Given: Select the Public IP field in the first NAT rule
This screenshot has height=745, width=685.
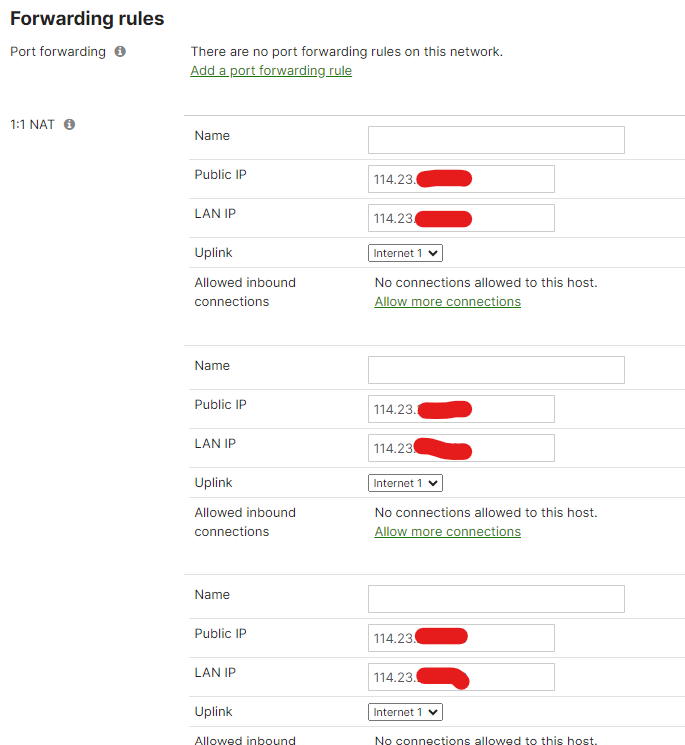Looking at the screenshot, I should 461,179.
